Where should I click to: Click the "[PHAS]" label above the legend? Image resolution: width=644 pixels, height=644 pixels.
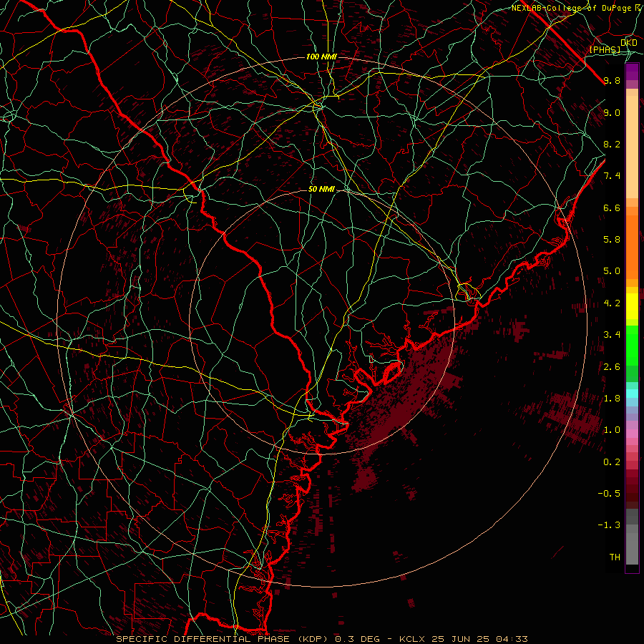(605, 50)
